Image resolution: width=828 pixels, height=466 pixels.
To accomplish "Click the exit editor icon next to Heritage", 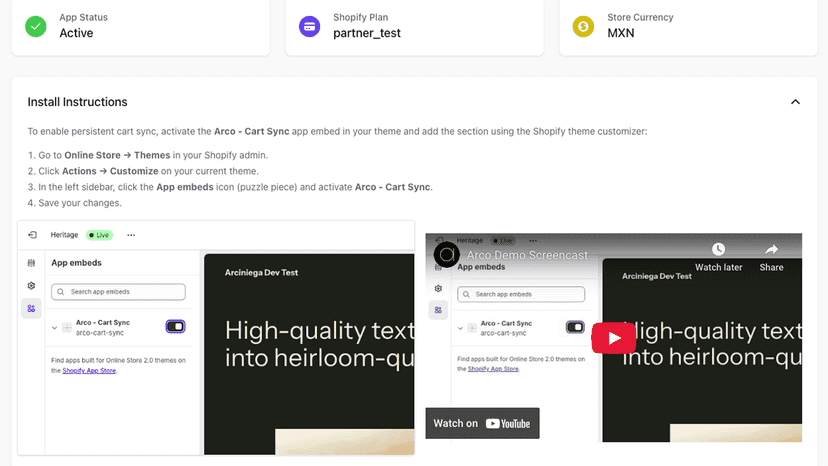I will (33, 235).
